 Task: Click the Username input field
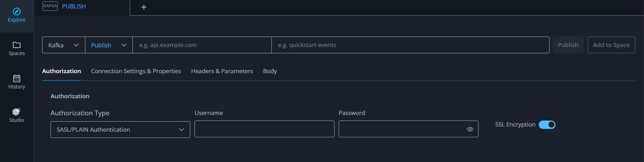(264, 129)
